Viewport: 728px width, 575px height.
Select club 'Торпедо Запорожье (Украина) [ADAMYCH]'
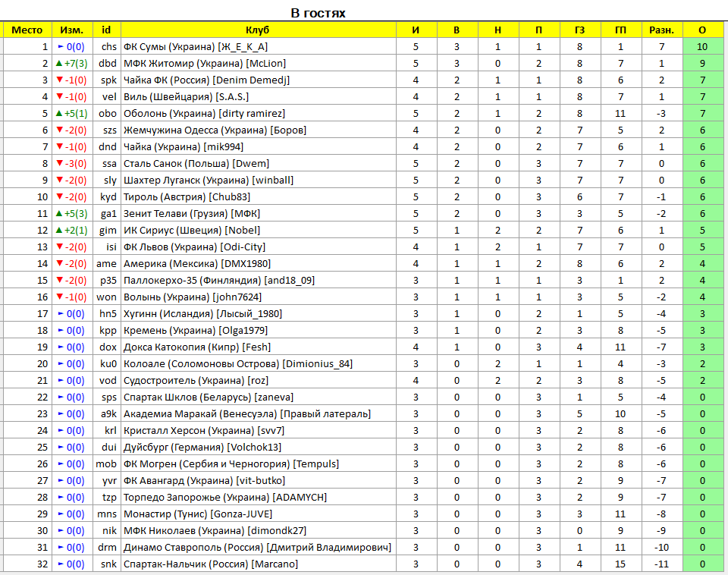point(225,498)
